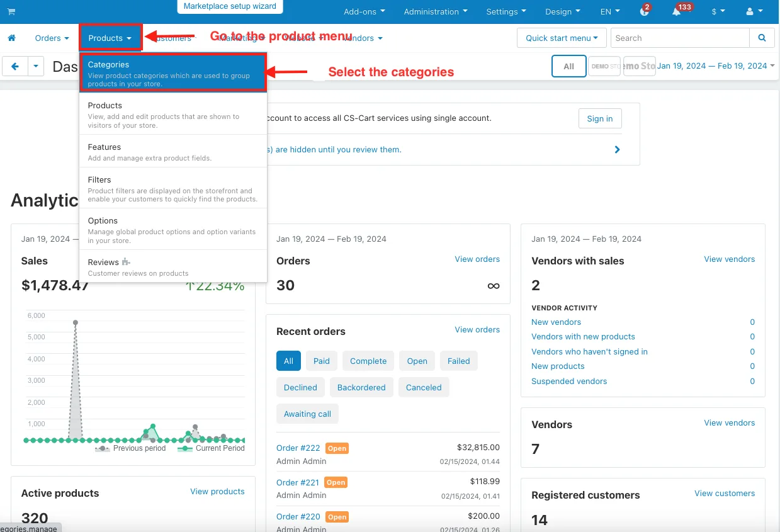Open Suspended vendors link
Viewport: 780px width, 532px height.
(569, 381)
